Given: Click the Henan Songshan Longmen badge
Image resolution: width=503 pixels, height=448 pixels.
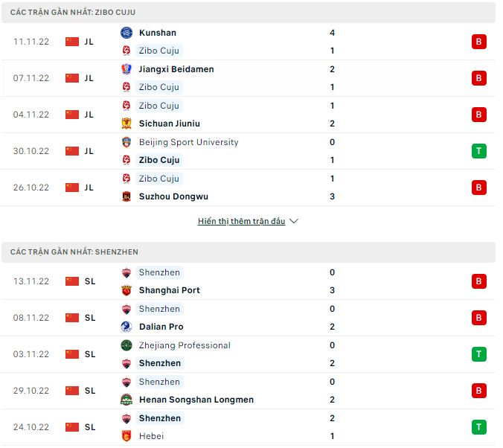Looking at the screenshot, I should 126,400.
